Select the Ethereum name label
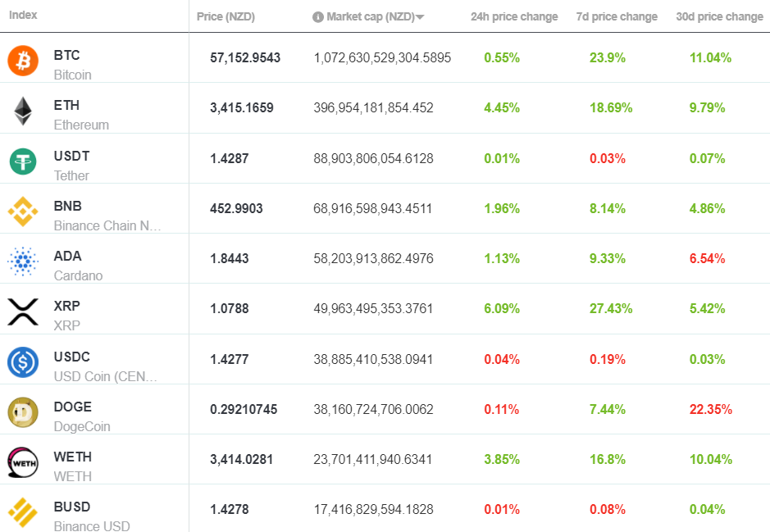This screenshot has width=770, height=532. pyautogui.click(x=81, y=125)
